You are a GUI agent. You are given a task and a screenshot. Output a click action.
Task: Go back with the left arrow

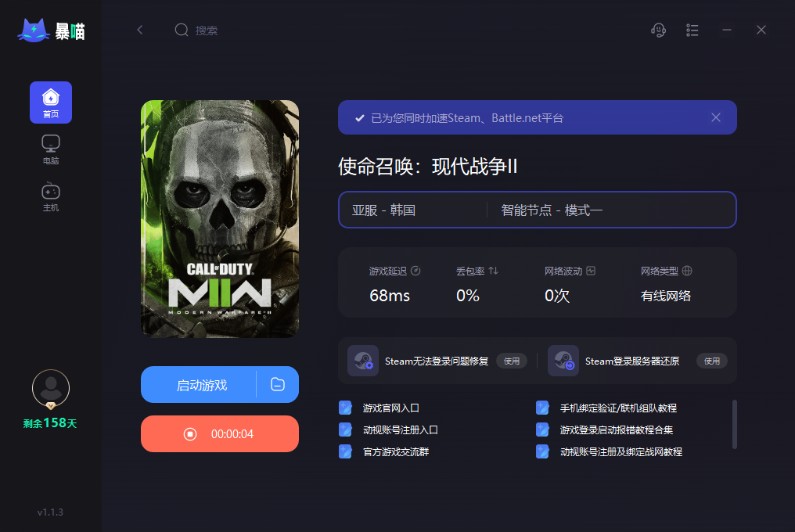(x=140, y=30)
